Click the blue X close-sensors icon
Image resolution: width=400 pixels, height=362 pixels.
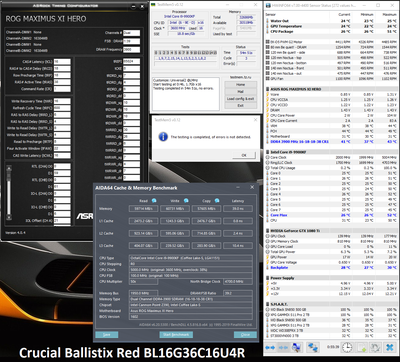[390, 347]
